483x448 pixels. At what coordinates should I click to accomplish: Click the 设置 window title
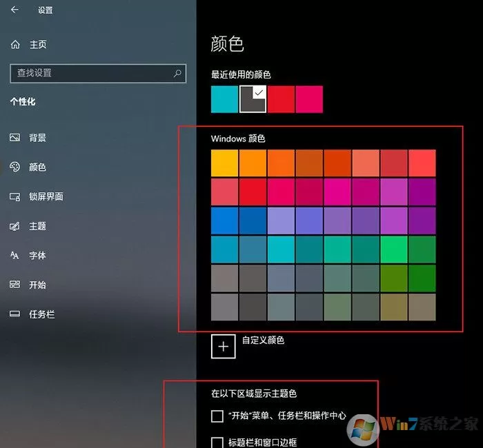46,10
